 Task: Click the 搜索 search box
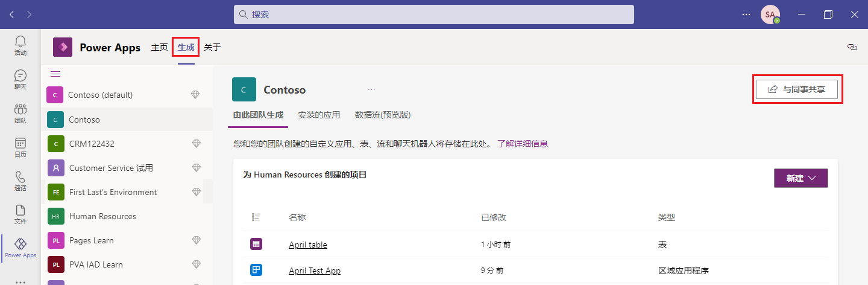(434, 14)
